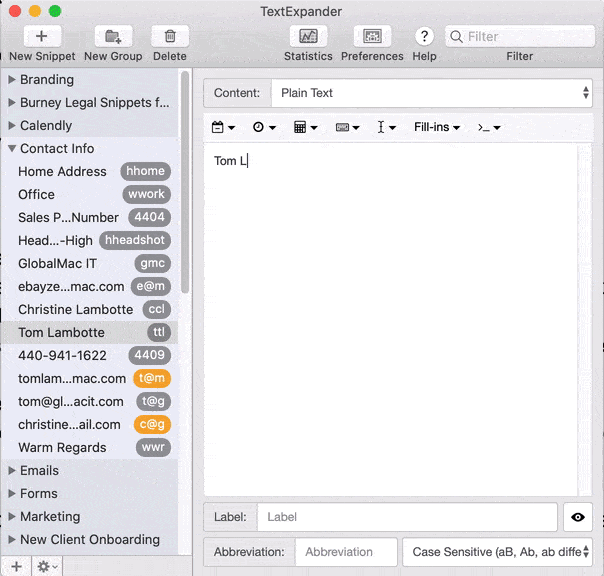Image resolution: width=604 pixels, height=576 pixels.
Task: Expand the Calendly group
Action: click(12, 125)
